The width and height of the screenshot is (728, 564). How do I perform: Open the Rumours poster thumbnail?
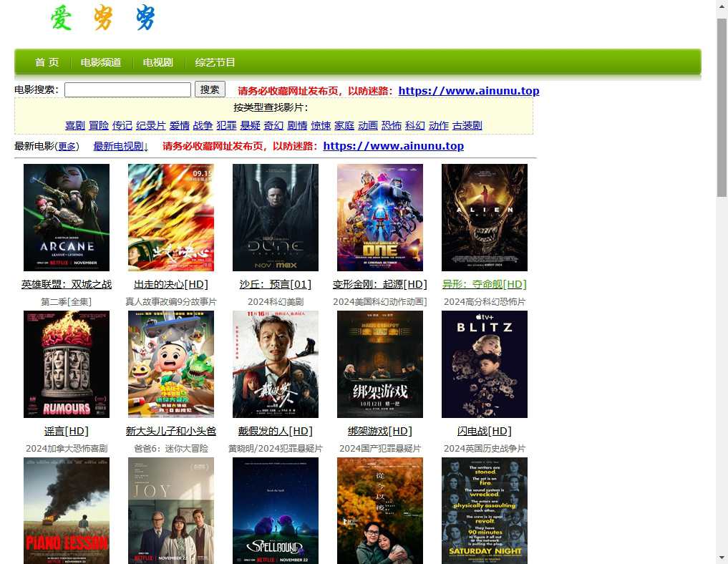coord(67,364)
